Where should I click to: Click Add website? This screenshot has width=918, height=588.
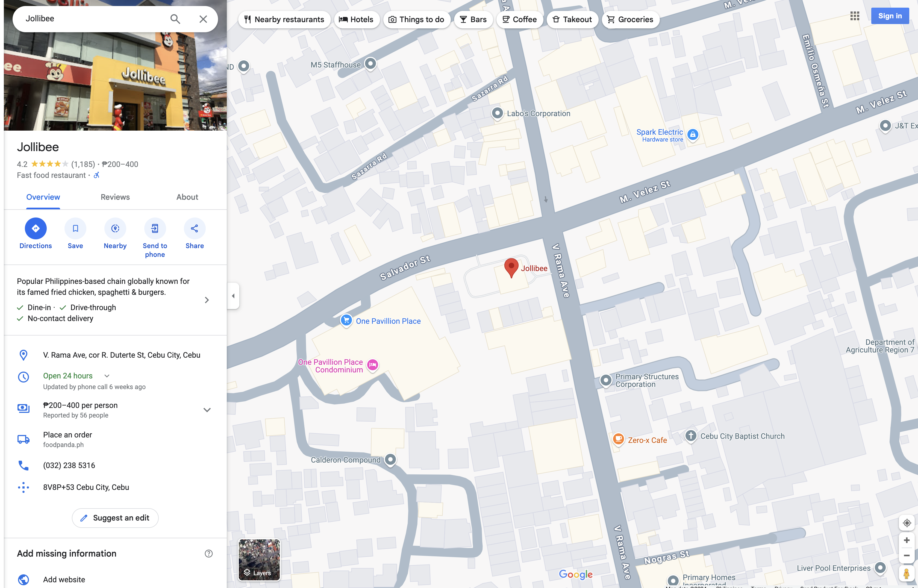(x=64, y=580)
